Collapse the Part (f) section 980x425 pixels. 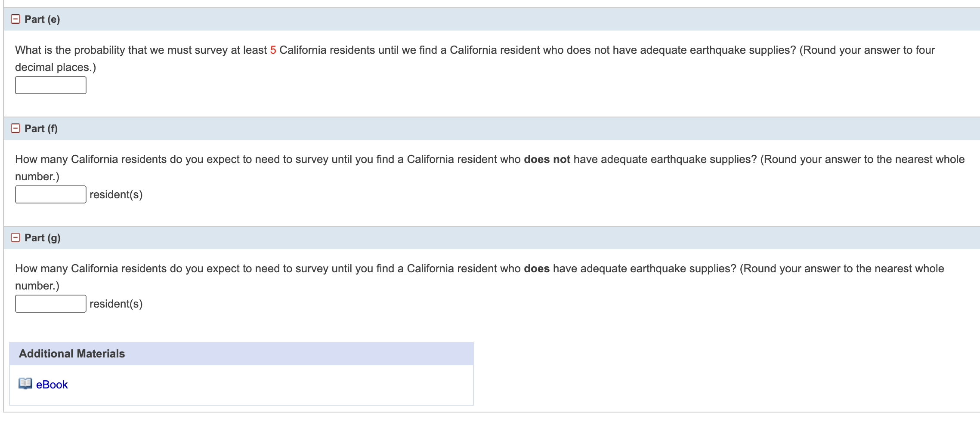point(15,128)
